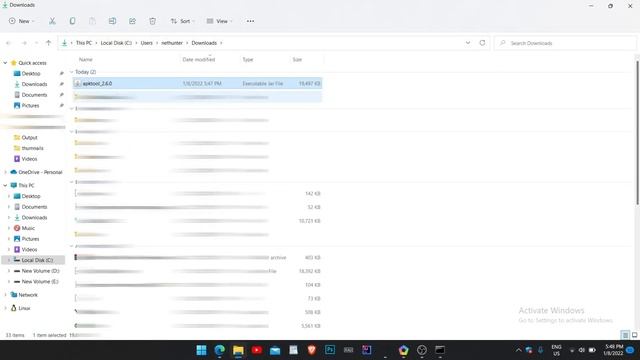Viewport: 640px width, 360px height.
Task: Click the Copy icon in toolbar
Action: (x=72, y=21)
